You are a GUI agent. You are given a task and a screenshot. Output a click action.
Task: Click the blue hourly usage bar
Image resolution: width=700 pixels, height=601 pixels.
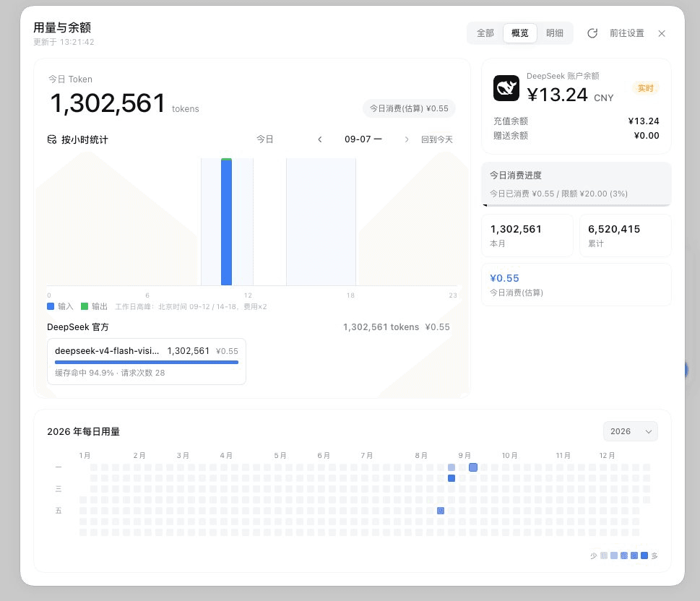226,222
